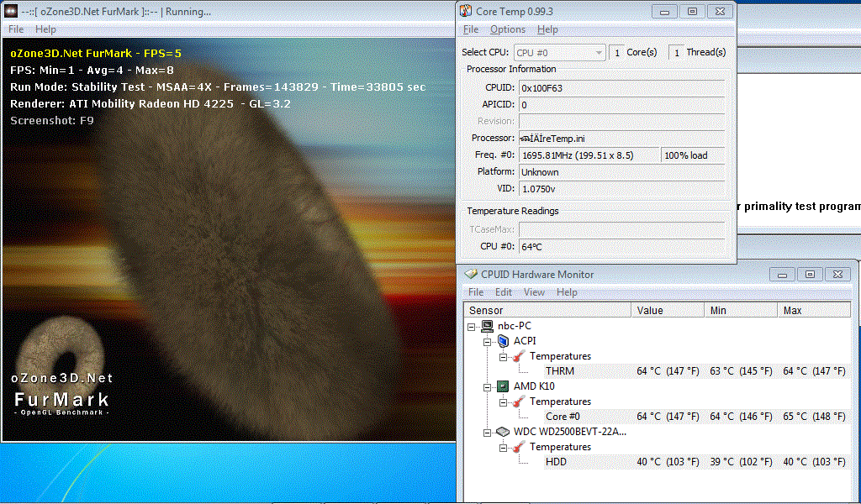Viewport: 861px width, 504px height.
Task: Click the FurMark FPS=5 overlay text
Action: 96,53
